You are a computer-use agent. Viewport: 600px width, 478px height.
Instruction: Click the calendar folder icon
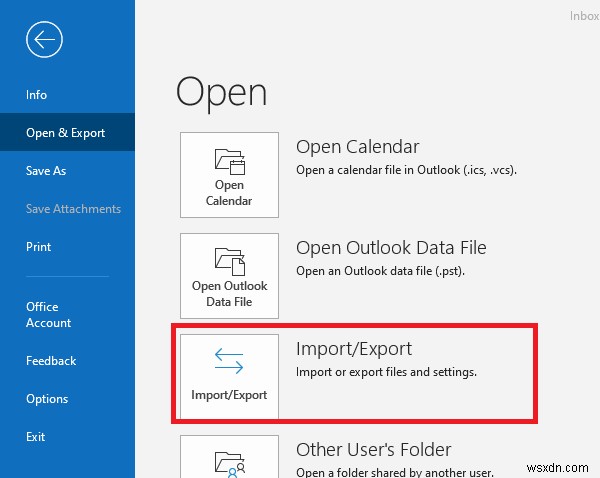pyautogui.click(x=230, y=162)
